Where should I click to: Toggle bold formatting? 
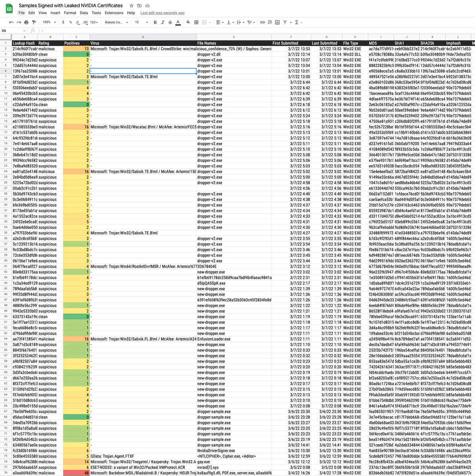[x=155, y=22]
